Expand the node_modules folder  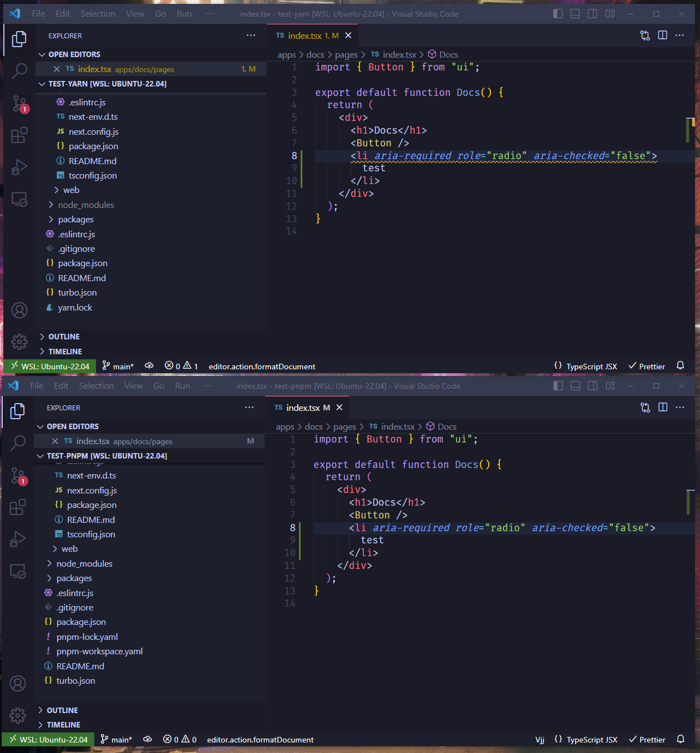click(85, 204)
